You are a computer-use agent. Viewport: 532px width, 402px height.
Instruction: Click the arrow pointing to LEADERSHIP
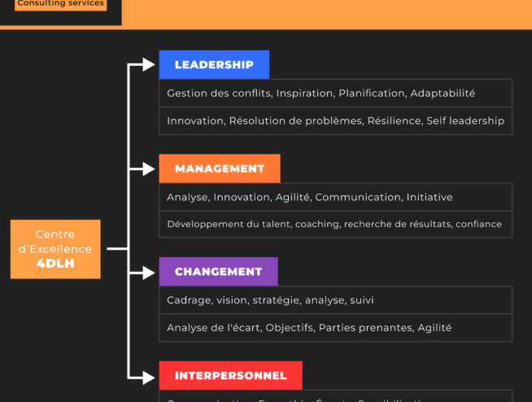point(148,64)
